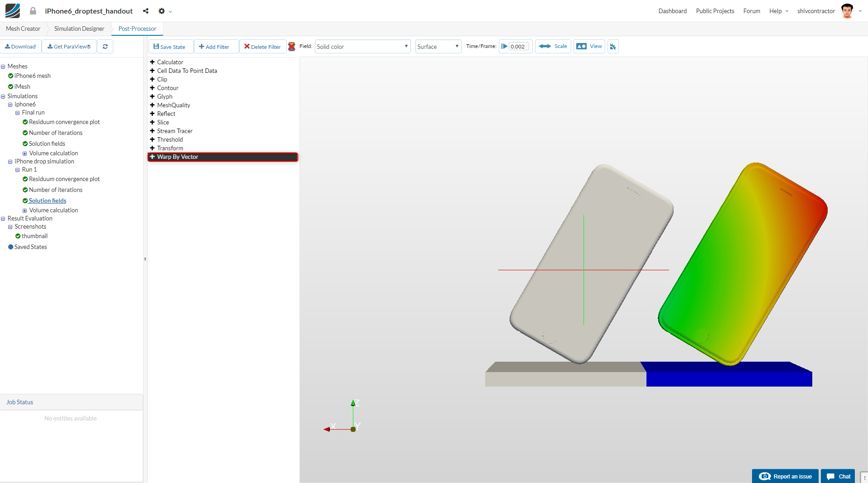Expand Volume calculation under Final run
Screen dimensions: 868x483
(x=25, y=153)
